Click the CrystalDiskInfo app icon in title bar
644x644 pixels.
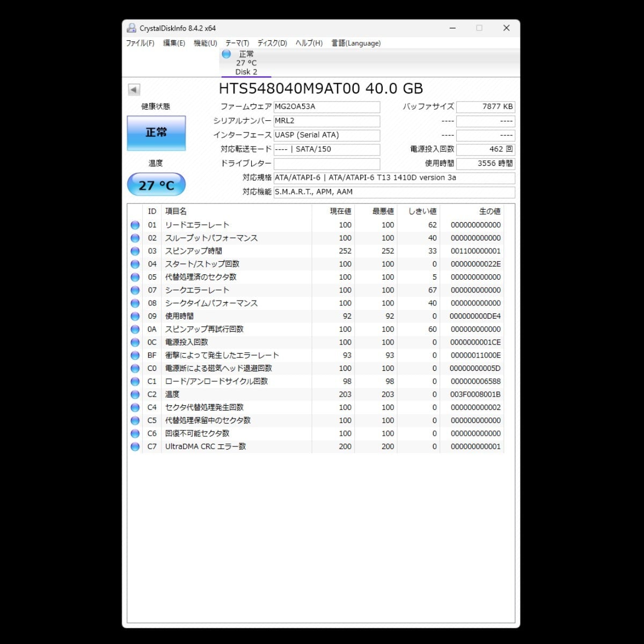tap(131, 28)
